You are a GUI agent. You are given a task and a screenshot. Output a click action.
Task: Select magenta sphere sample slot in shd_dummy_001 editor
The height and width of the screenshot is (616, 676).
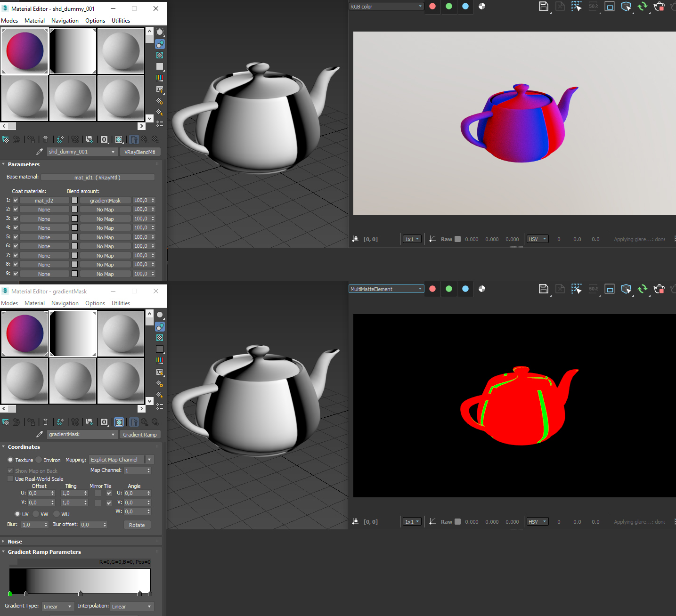click(x=25, y=51)
